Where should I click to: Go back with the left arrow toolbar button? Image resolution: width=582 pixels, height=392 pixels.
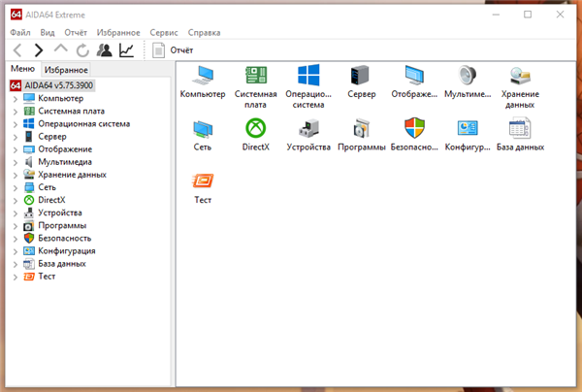click(x=17, y=50)
